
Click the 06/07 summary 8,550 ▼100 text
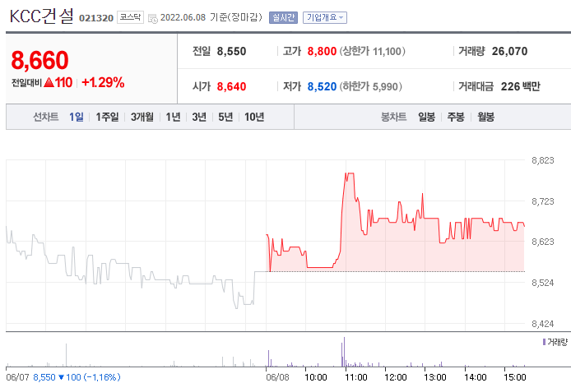(63, 377)
